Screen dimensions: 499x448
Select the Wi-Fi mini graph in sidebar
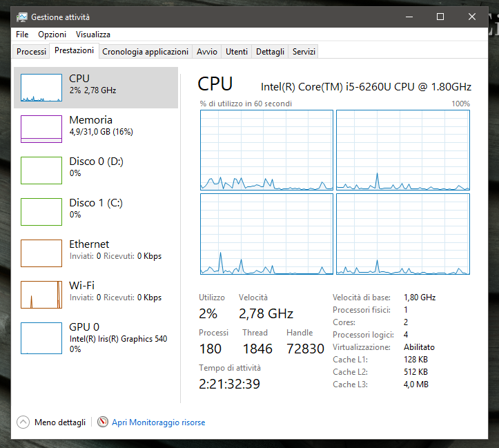pyautogui.click(x=41, y=294)
